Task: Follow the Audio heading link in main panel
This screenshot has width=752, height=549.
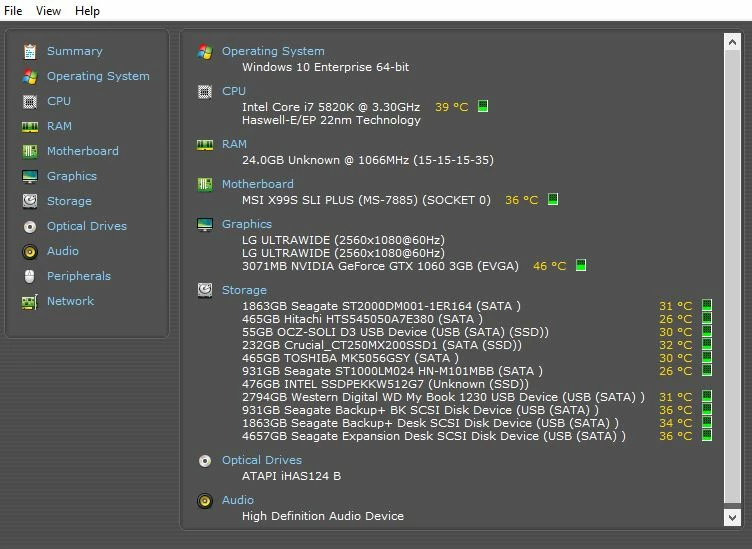Action: [238, 500]
